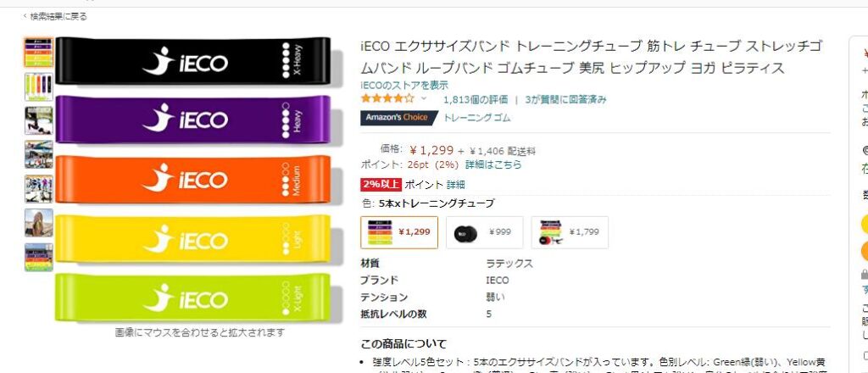Screen dimensions: 868x373
Task: Click the star rating icons
Action: (x=387, y=99)
